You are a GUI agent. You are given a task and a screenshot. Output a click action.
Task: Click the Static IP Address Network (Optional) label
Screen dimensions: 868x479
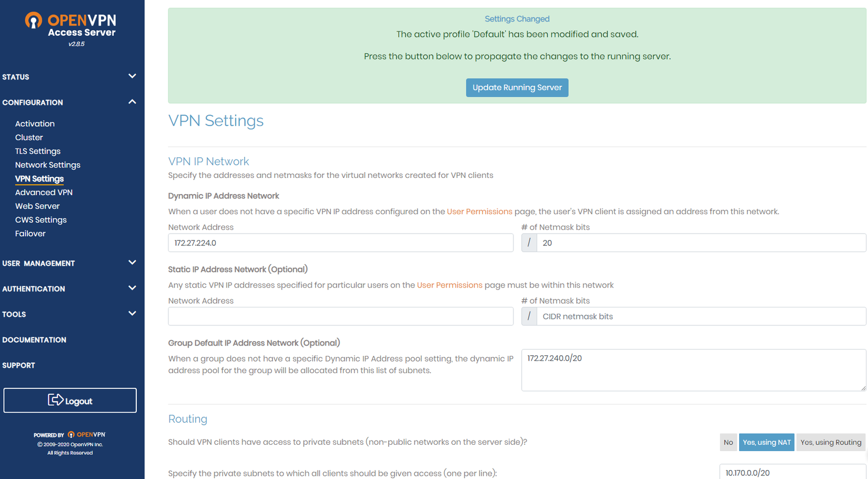tap(238, 270)
